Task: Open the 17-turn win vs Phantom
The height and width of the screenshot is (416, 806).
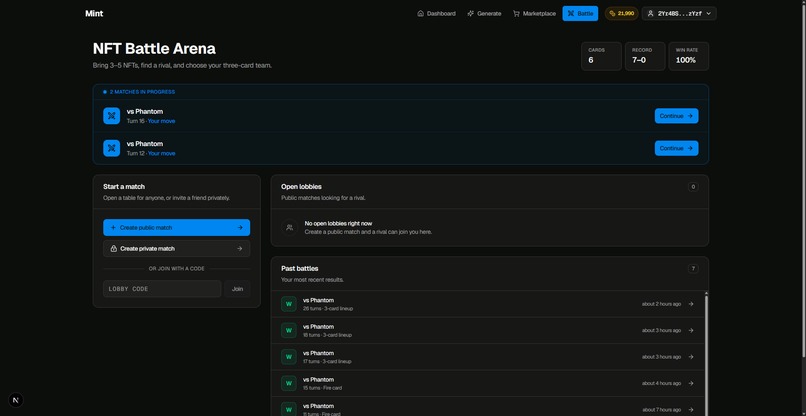Action: (488, 357)
